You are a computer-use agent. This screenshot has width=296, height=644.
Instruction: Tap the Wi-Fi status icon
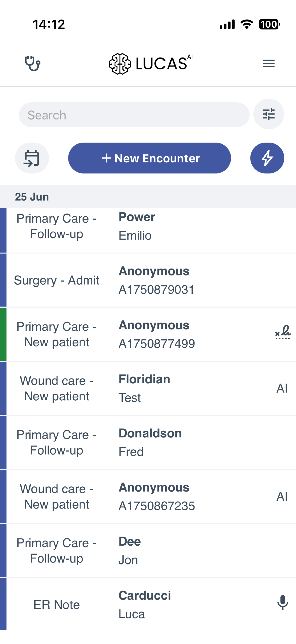(247, 24)
